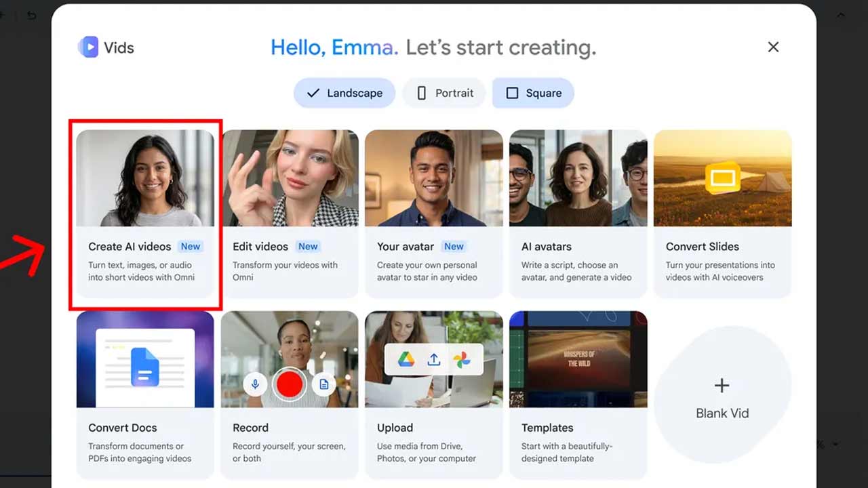
Task: Click 'Transform documents or PDFs' description text
Action: (x=140, y=452)
